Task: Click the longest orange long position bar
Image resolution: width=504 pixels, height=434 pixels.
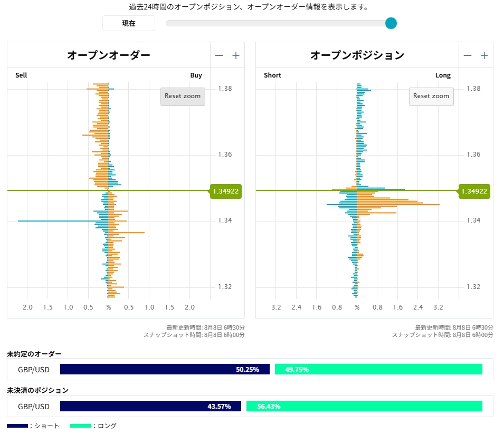Action: point(398,204)
